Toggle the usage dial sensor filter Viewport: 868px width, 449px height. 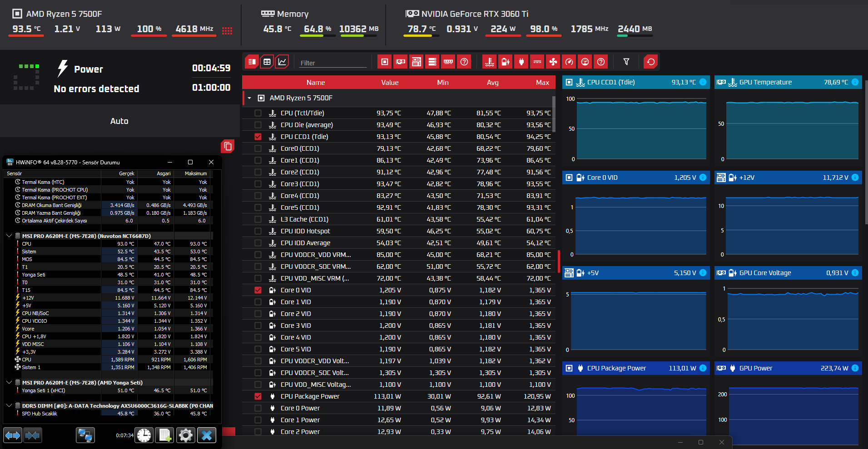(x=585, y=62)
